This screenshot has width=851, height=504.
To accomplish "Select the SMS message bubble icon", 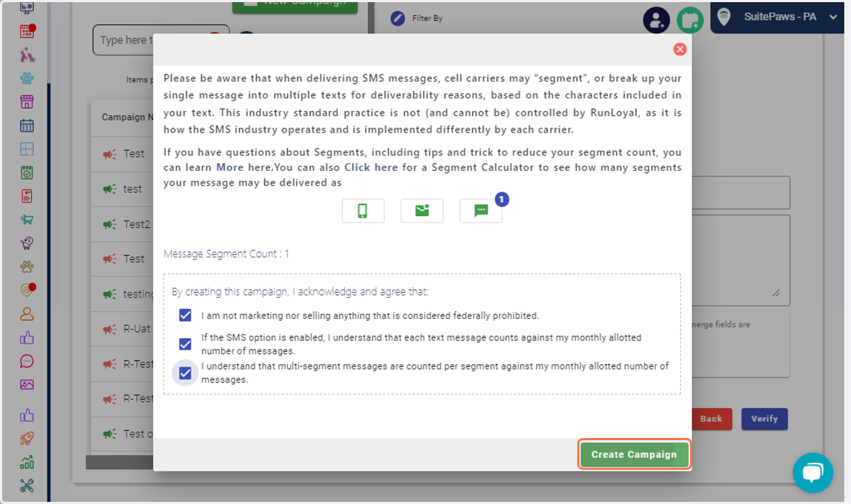I will click(x=481, y=211).
